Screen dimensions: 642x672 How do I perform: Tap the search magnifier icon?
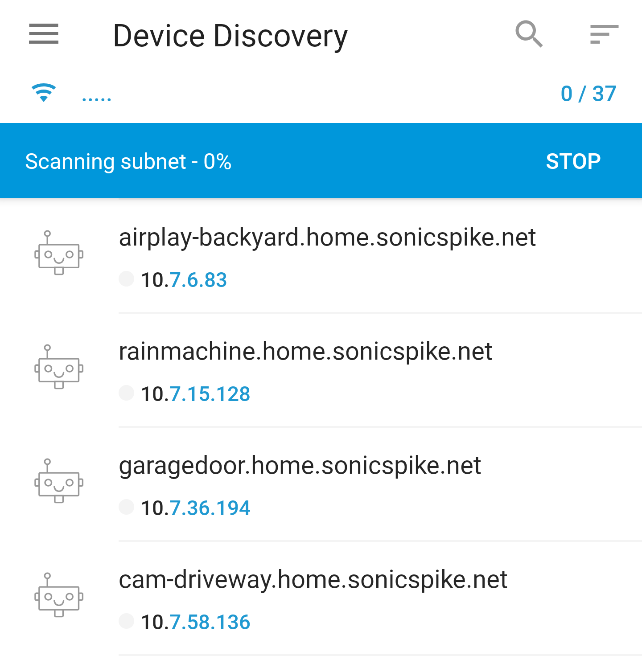529,34
